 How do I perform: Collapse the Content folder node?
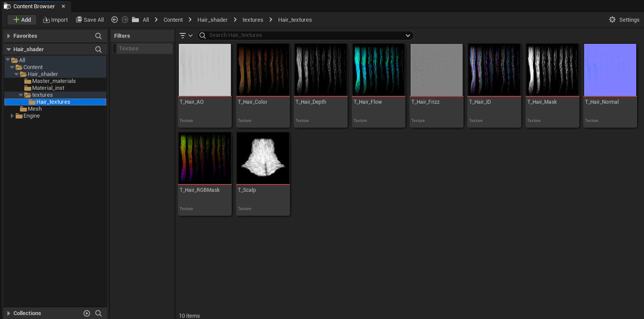[12, 67]
